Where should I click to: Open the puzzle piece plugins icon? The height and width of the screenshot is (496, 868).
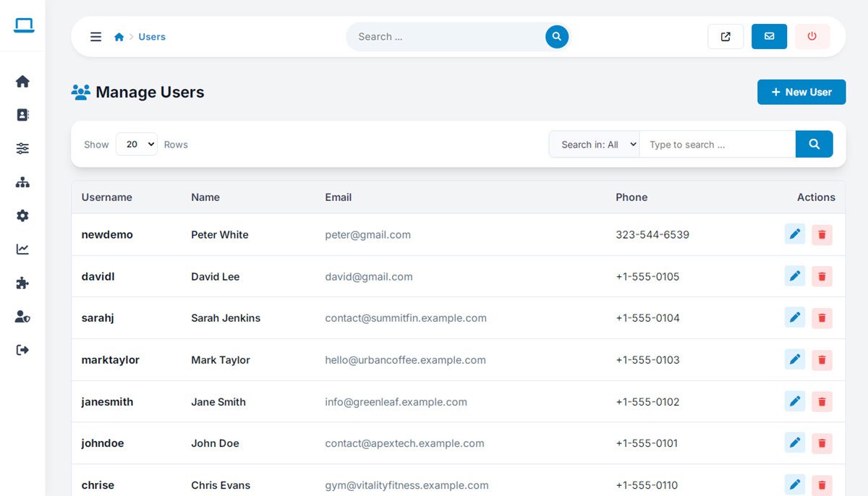22,283
